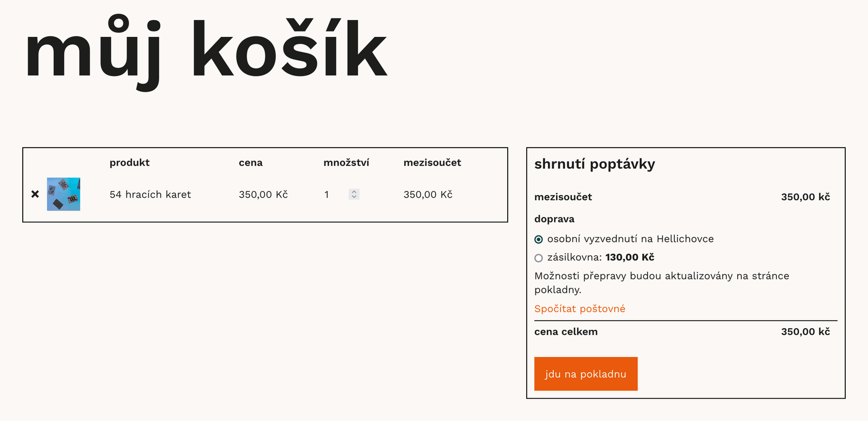Click the 'produkt' column header

[x=129, y=162]
